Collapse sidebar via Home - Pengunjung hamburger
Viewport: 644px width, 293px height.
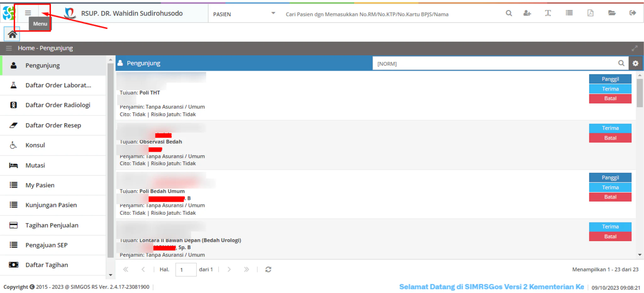[x=9, y=48]
